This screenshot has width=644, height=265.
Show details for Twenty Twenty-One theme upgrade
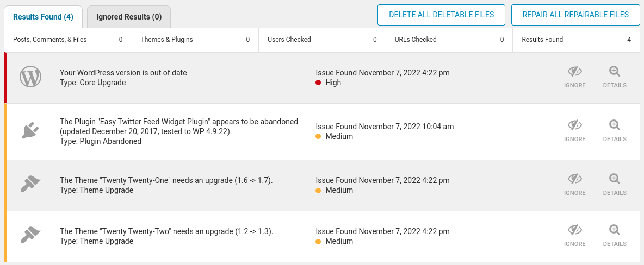point(615,185)
